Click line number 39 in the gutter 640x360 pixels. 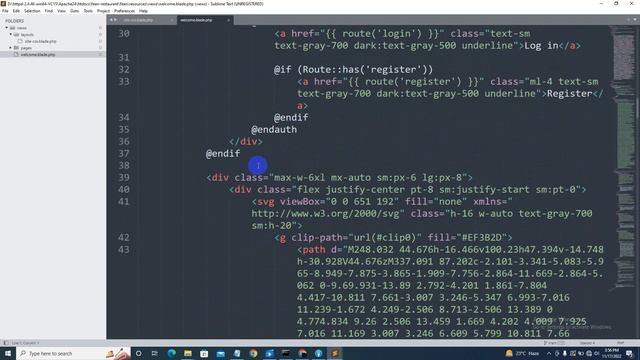click(124, 178)
